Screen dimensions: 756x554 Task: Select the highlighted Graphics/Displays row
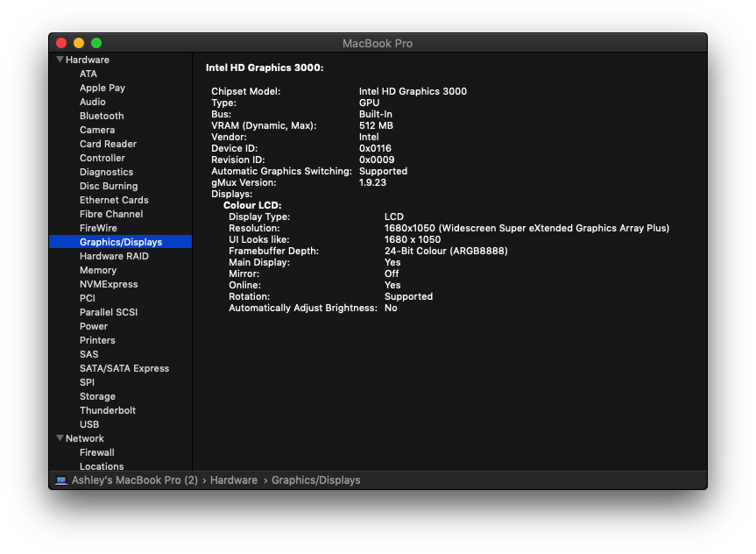(x=121, y=242)
